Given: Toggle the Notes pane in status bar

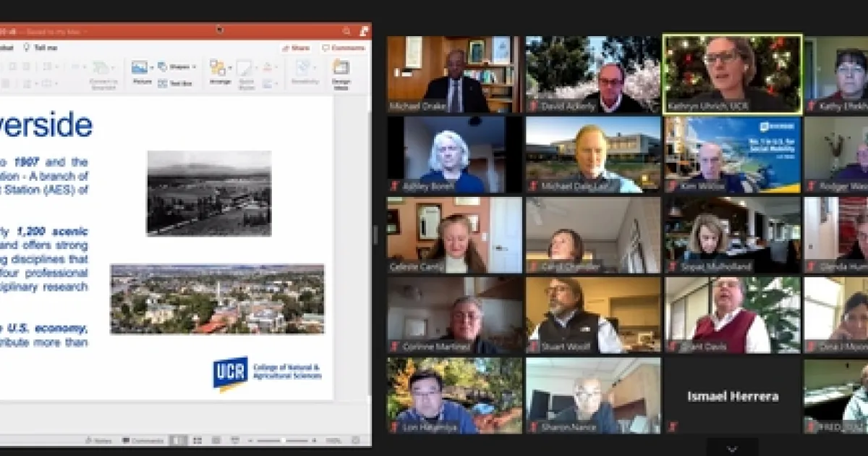Looking at the screenshot, I should pyautogui.click(x=98, y=440).
